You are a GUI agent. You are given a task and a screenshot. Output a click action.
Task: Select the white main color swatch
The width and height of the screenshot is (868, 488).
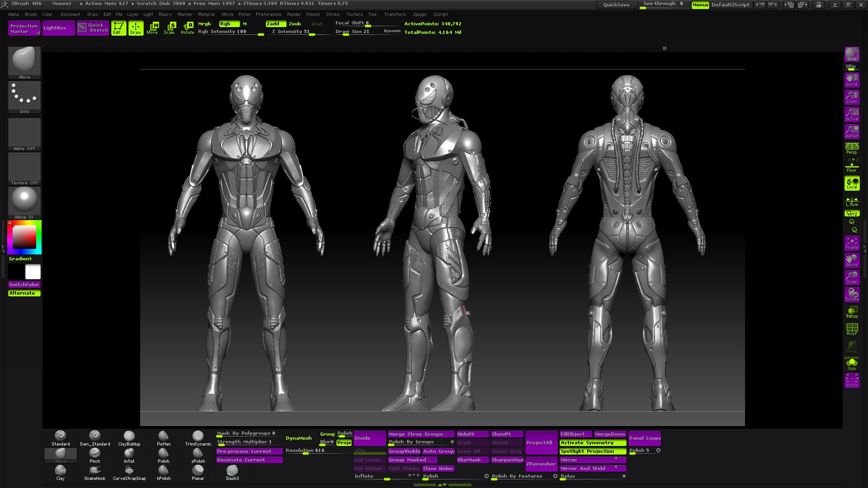33,272
